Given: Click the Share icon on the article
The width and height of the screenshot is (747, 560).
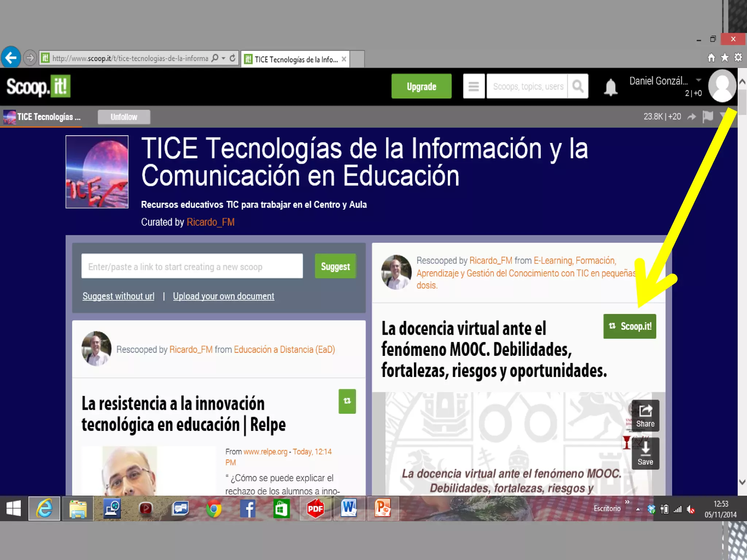Looking at the screenshot, I should [x=645, y=416].
